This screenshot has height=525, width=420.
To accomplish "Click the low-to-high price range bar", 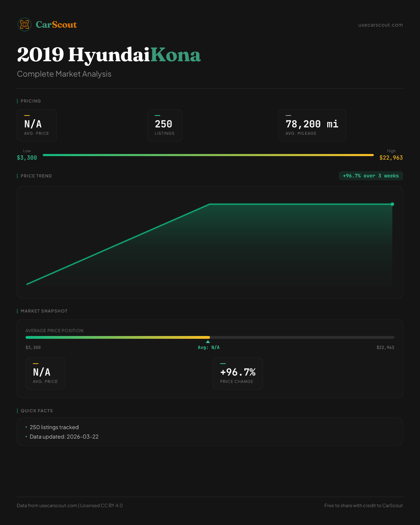I will [208, 155].
